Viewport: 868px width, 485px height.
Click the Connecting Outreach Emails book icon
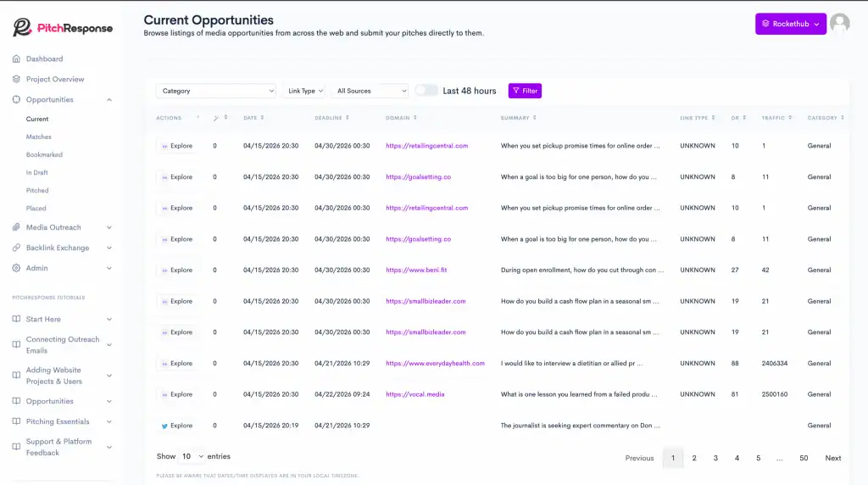(16, 344)
